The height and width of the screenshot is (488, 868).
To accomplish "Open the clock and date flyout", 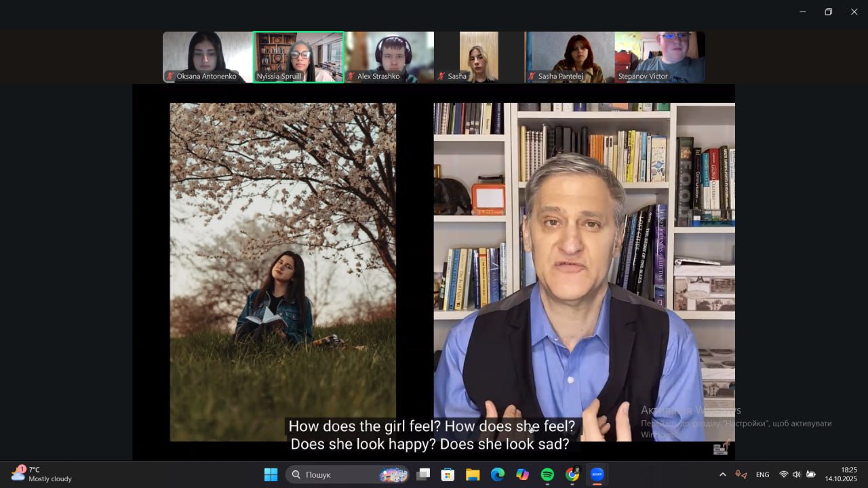I will pyautogui.click(x=848, y=474).
